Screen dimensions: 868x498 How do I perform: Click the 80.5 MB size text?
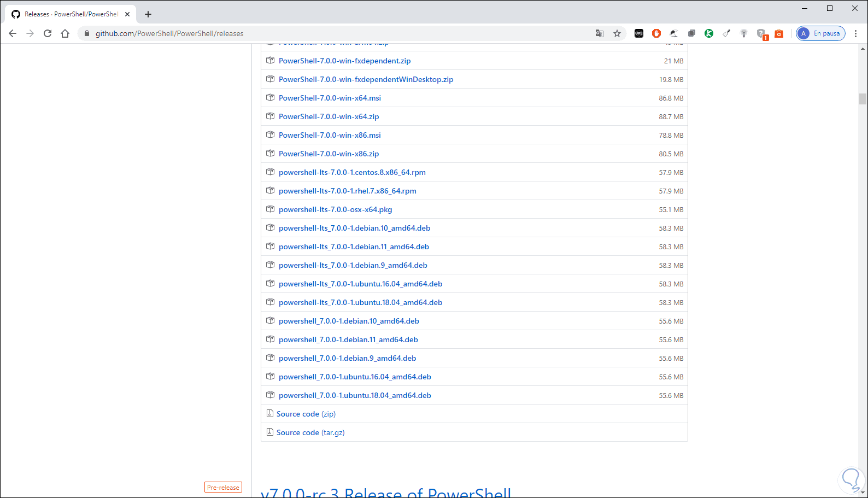pyautogui.click(x=671, y=154)
